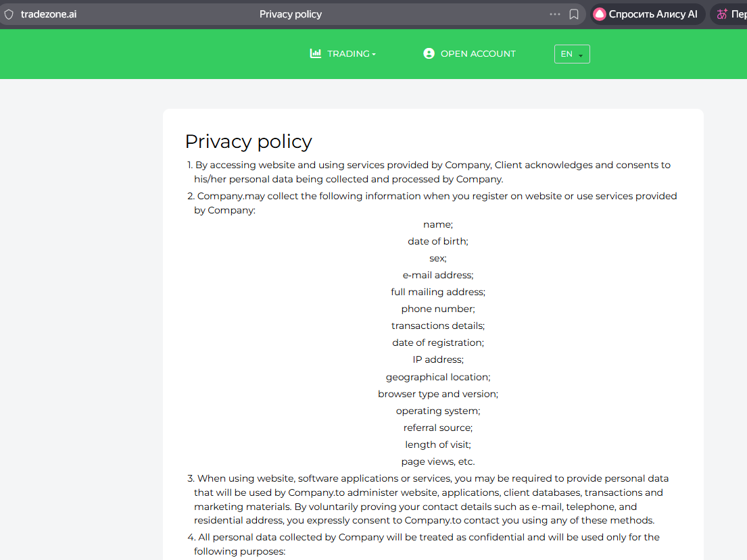Click the bookmark icon in address bar
The image size is (747, 560).
pos(574,14)
